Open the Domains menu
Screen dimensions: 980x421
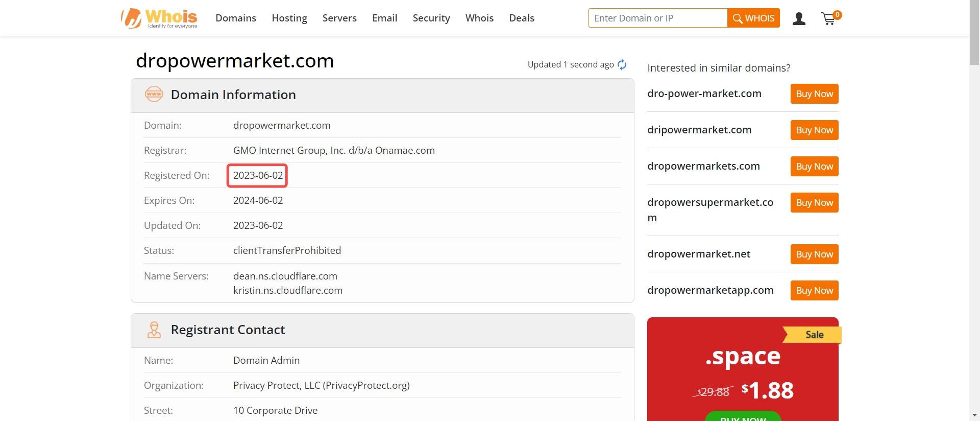[236, 18]
